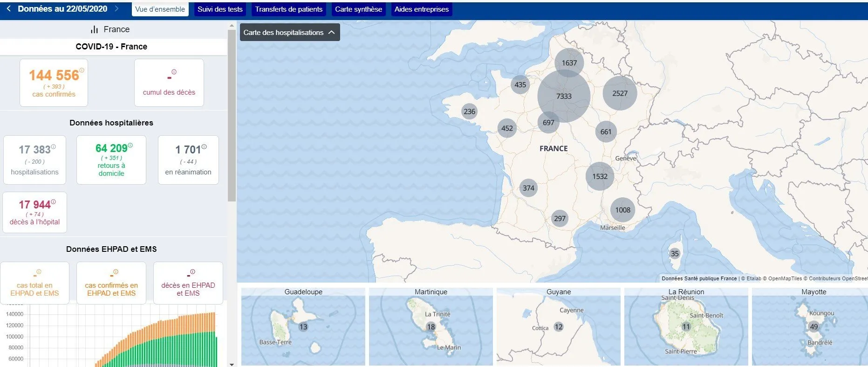Viewport: 868px width, 367px height.
Task: Click info icon on cumul des décès card
Action: pos(174,72)
